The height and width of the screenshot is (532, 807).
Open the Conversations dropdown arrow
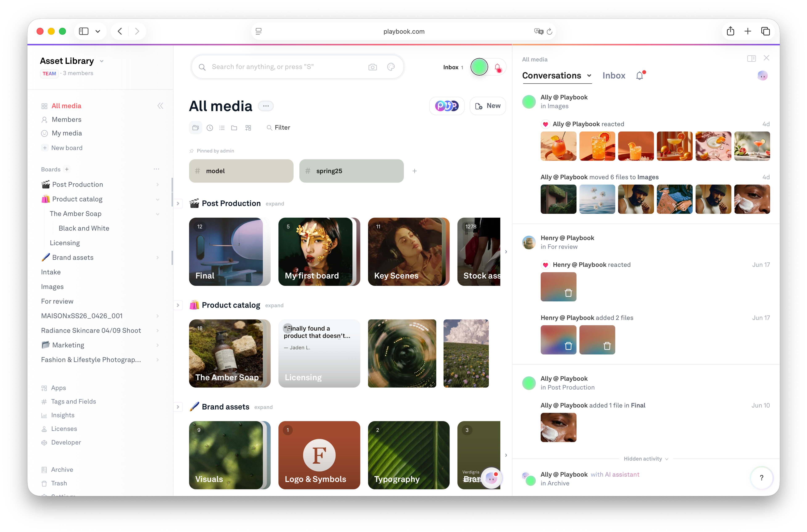[589, 76]
